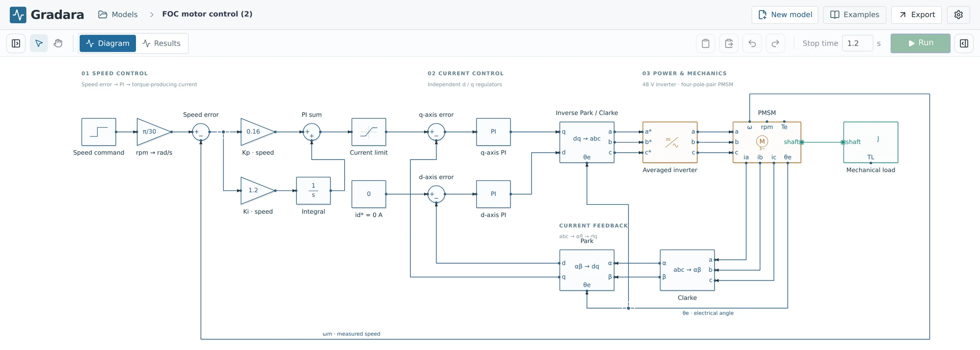Run the simulation
The image size is (980, 350).
pyautogui.click(x=920, y=43)
